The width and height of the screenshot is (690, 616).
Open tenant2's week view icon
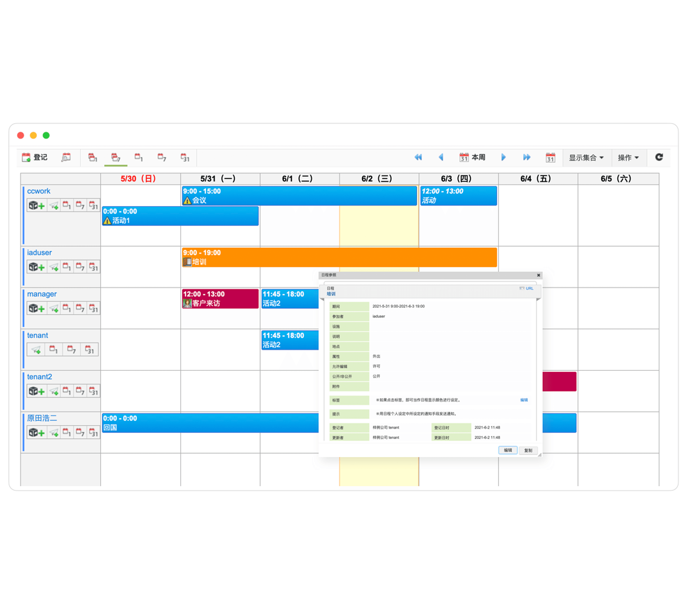(x=80, y=391)
